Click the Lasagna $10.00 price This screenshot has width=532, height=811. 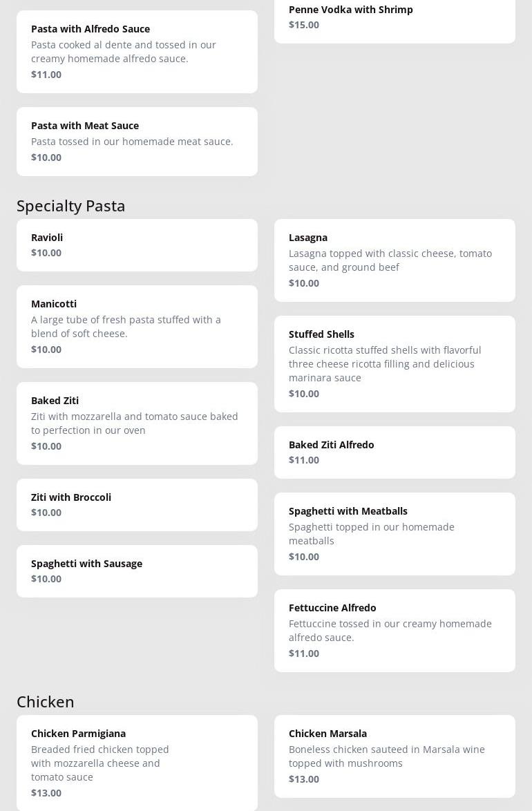(x=304, y=283)
